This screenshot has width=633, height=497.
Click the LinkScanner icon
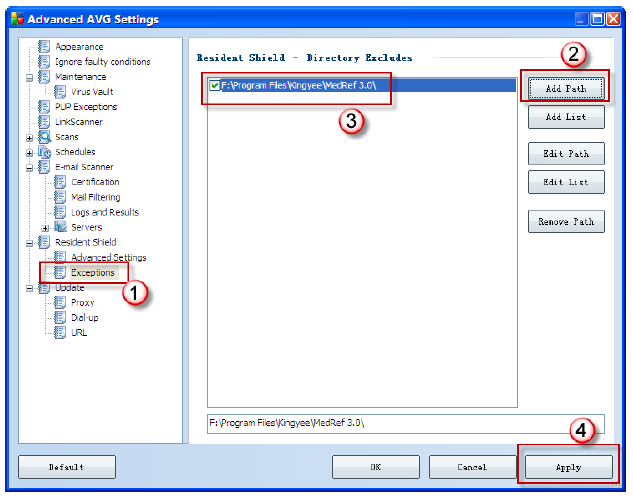[44, 122]
